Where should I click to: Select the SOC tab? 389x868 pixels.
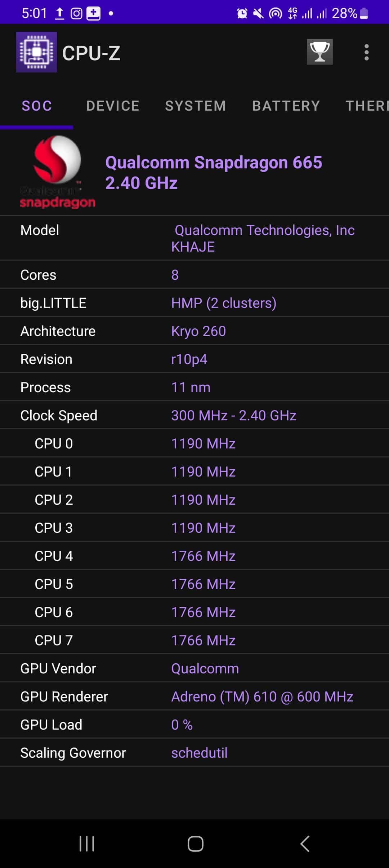coord(37,106)
